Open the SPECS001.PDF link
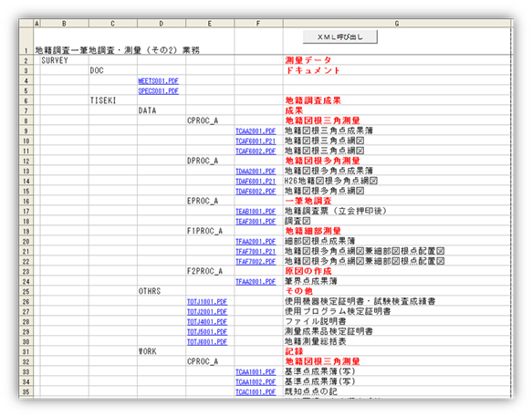 point(159,91)
